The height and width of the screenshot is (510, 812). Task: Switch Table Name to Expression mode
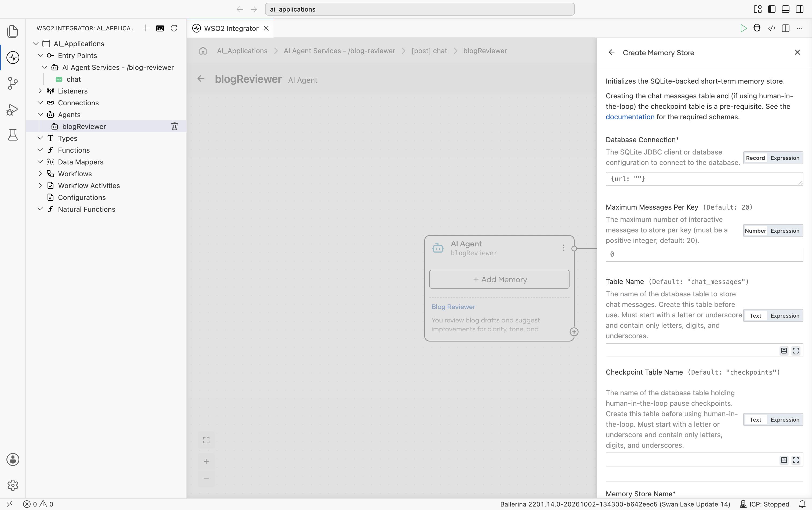tap(785, 316)
